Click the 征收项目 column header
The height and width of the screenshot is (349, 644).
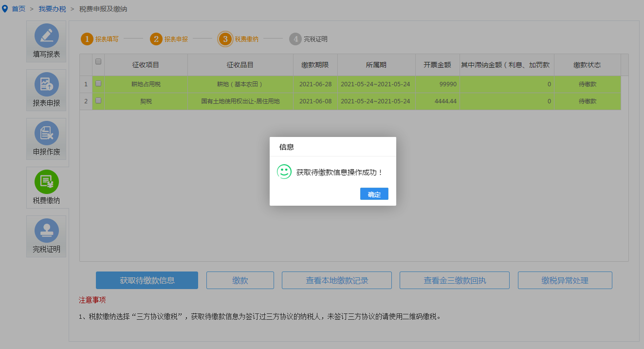(x=146, y=65)
